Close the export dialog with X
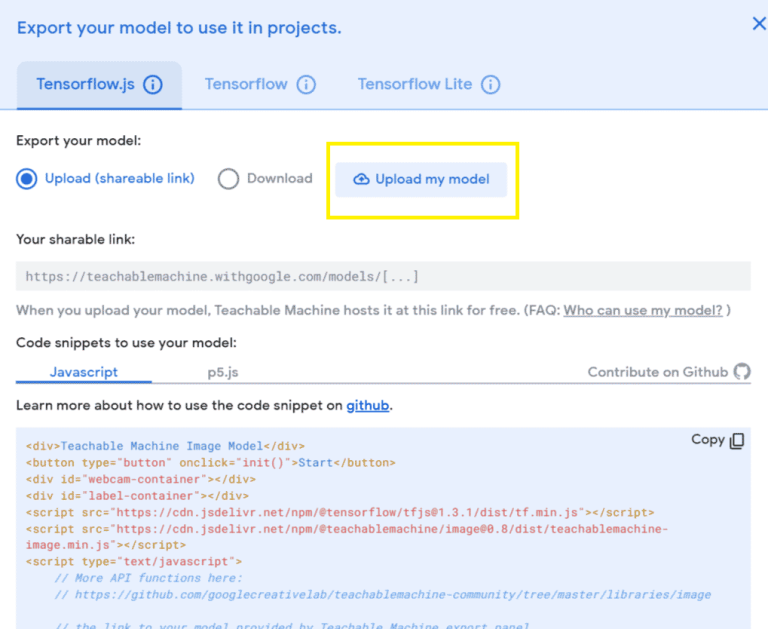768x629 pixels. click(758, 24)
